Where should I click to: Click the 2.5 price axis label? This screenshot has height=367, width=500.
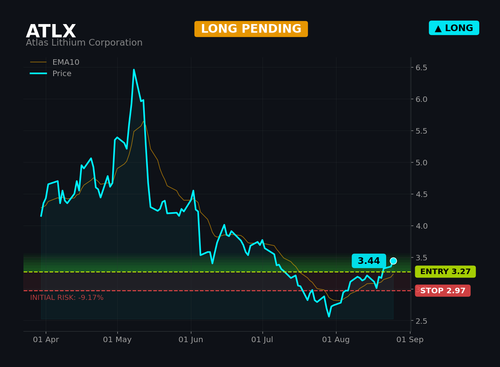421,321
